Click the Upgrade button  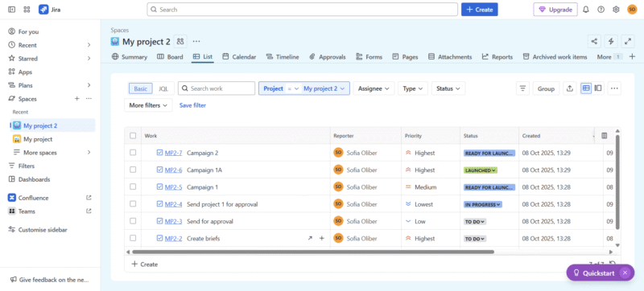coord(555,10)
